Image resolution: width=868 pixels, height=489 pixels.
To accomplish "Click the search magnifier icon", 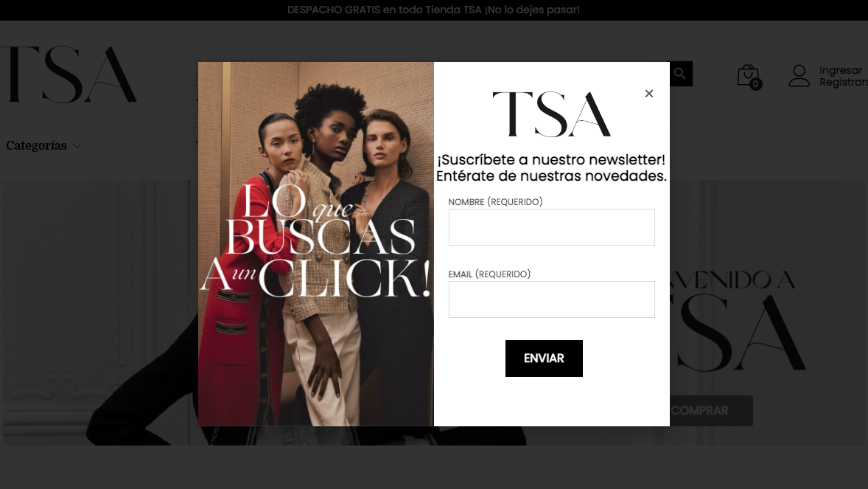I will pos(680,74).
